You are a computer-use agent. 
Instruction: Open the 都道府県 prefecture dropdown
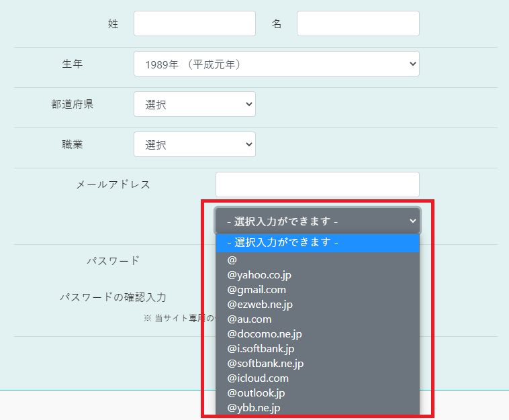tap(195, 104)
